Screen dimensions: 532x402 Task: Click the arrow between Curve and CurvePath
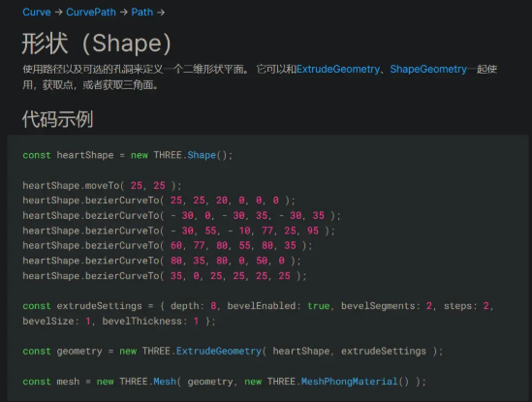pyautogui.click(x=59, y=13)
